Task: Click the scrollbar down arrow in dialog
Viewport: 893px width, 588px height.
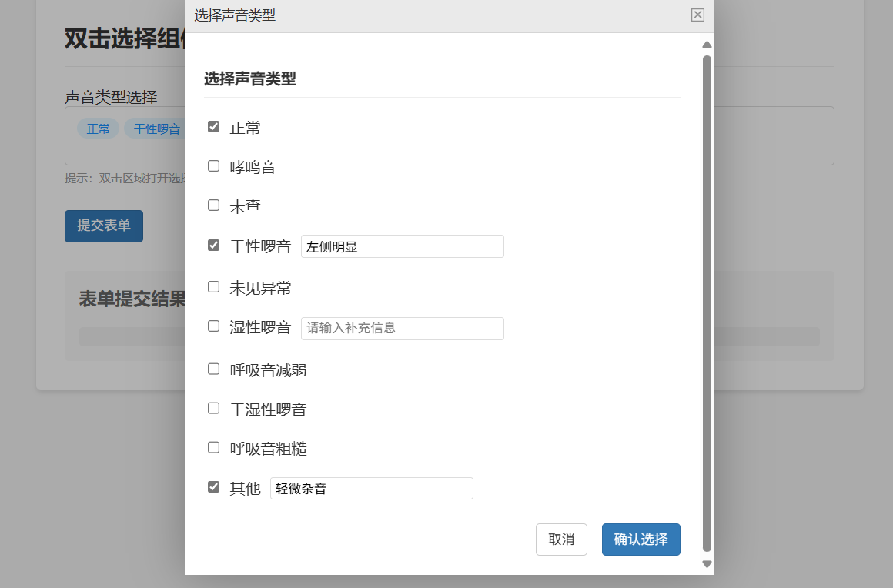Action: [x=707, y=564]
